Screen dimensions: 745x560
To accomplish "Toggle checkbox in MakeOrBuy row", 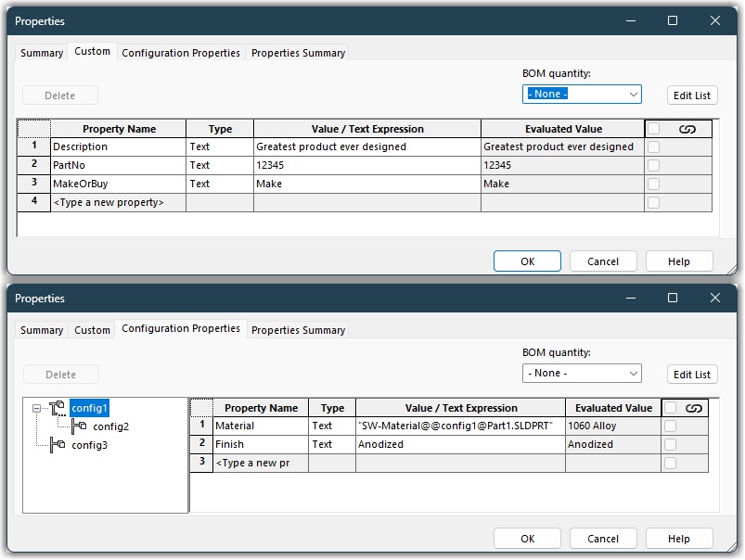I will 654,184.
